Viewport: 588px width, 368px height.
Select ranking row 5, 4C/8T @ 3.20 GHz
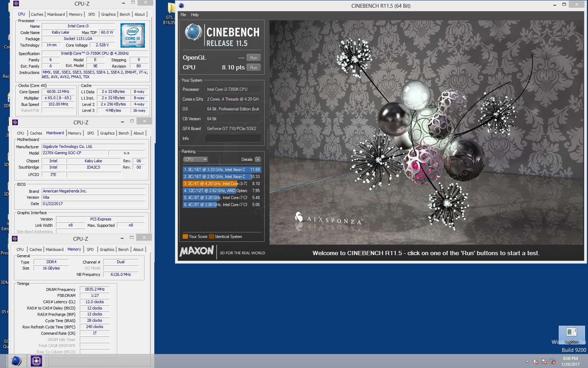coord(222,198)
